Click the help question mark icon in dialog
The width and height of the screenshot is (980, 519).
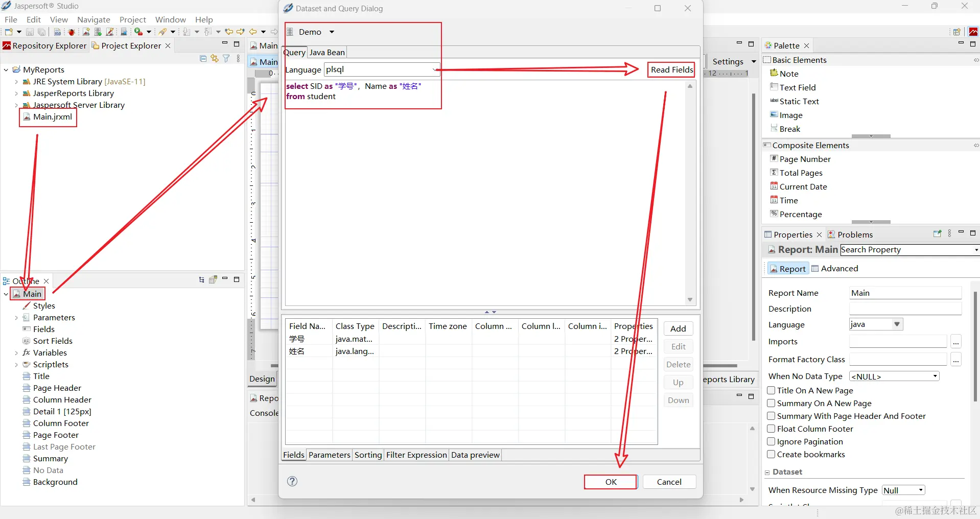(x=292, y=481)
